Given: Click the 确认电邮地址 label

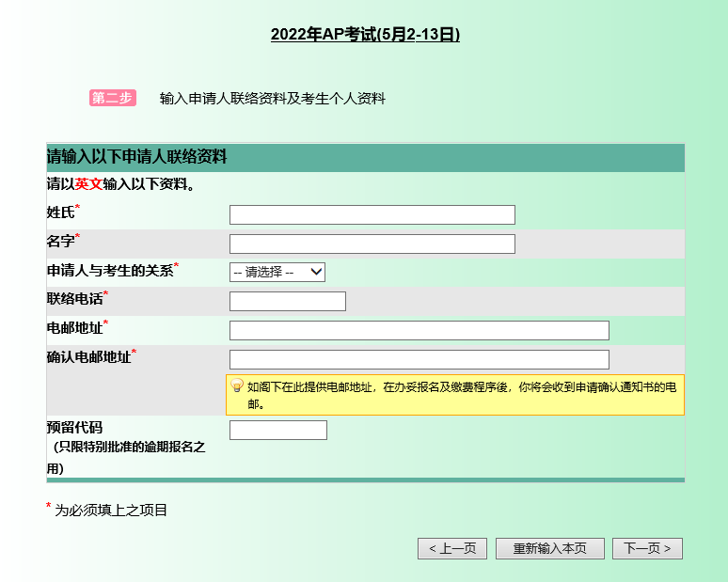Looking at the screenshot, I should 88,357.
